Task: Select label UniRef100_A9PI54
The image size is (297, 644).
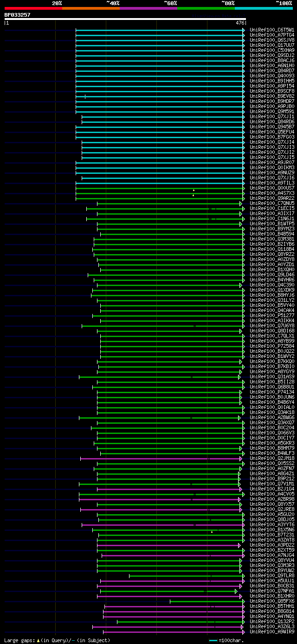Action: [x=272, y=86]
